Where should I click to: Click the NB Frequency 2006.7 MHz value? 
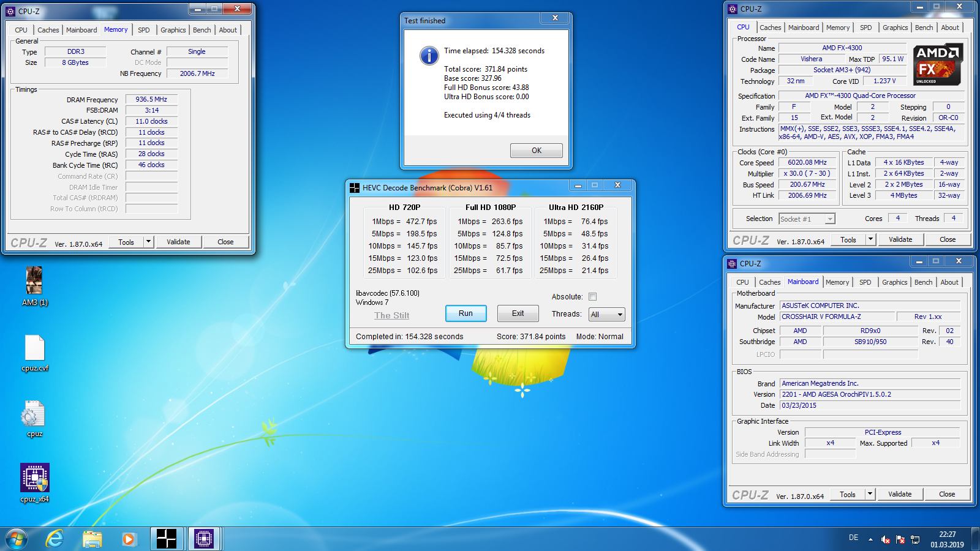(197, 73)
